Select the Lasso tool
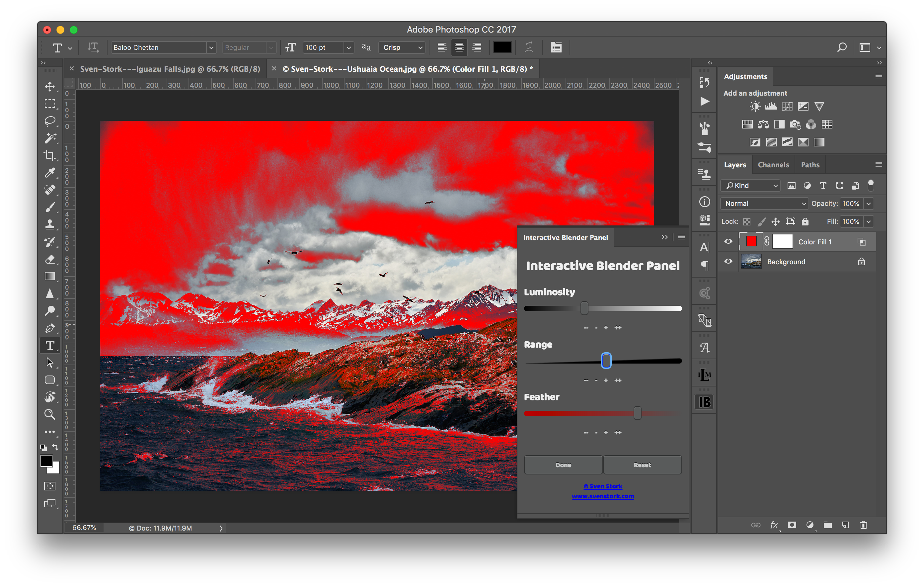 pos(49,121)
